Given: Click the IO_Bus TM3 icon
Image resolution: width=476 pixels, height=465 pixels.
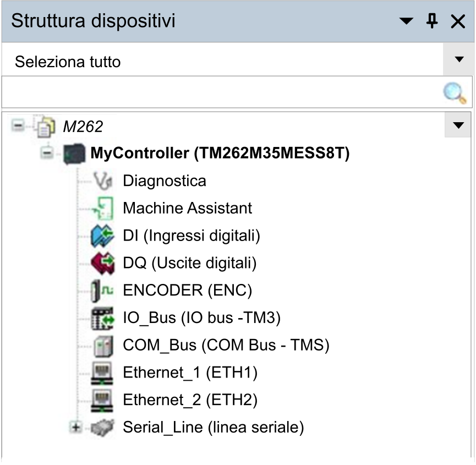Looking at the screenshot, I should click(x=103, y=318).
